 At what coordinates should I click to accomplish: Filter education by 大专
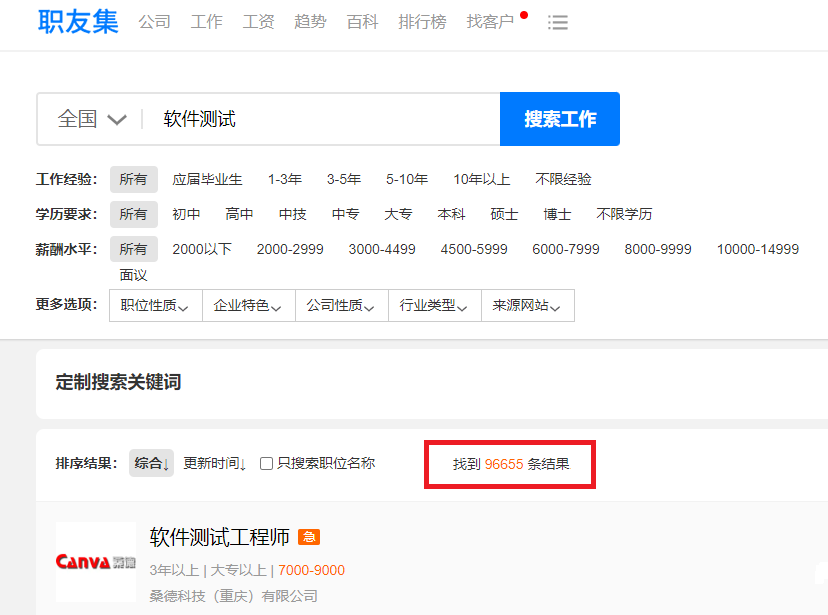[398, 214]
